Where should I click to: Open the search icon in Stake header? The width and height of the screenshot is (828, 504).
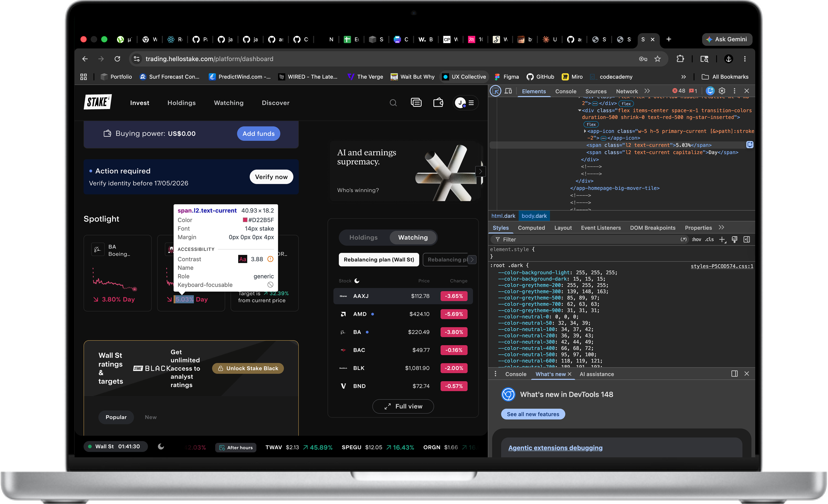pyautogui.click(x=393, y=103)
